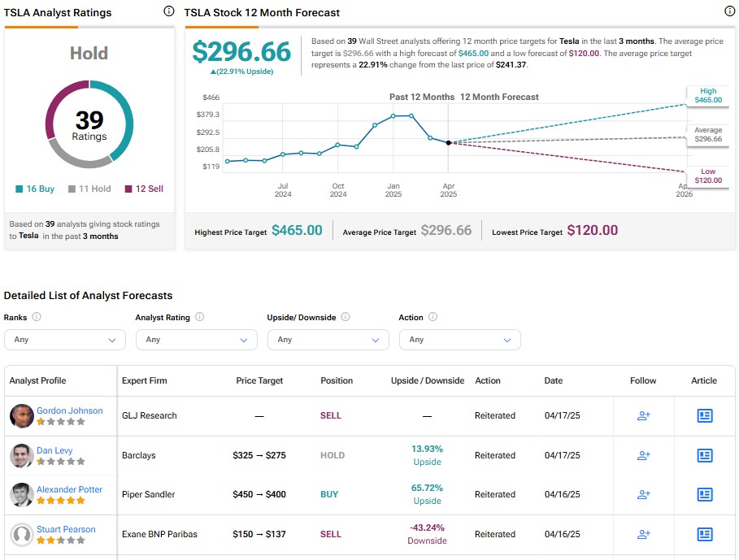Open Gordon Johnson's analyst profile link
This screenshot has height=560, width=739.
[69, 410]
